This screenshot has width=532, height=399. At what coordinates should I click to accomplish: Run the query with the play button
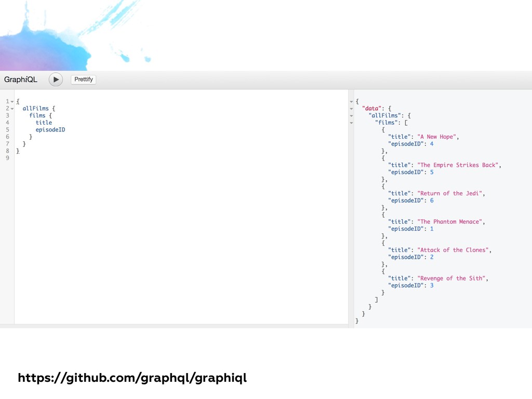coord(56,79)
